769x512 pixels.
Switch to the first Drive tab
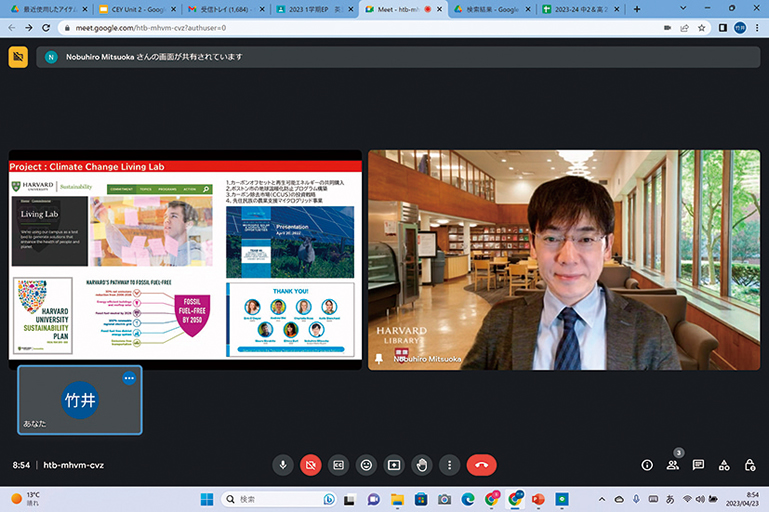coord(48,9)
